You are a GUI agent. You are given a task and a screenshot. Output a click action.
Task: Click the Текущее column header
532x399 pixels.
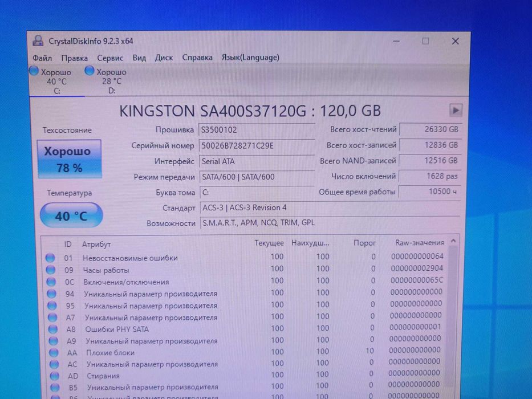269,243
